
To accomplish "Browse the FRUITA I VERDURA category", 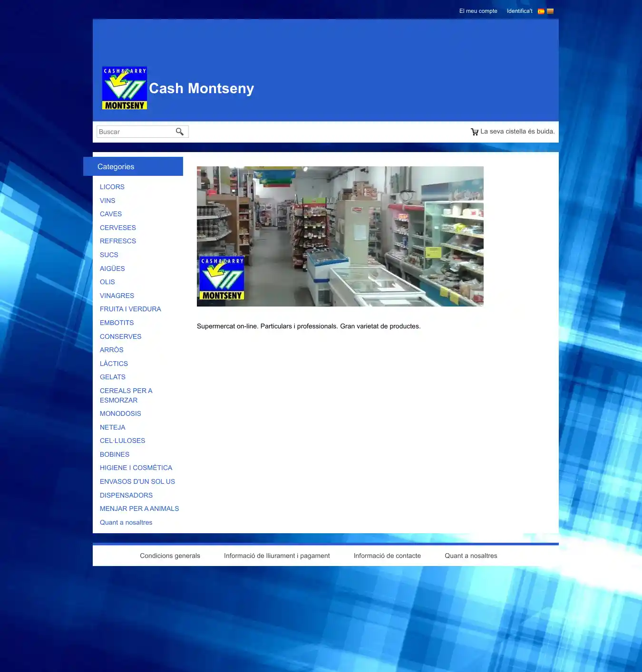I will [x=130, y=309].
